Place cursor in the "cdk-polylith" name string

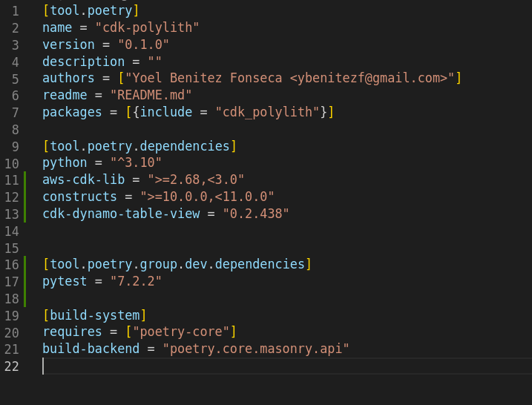point(147,27)
